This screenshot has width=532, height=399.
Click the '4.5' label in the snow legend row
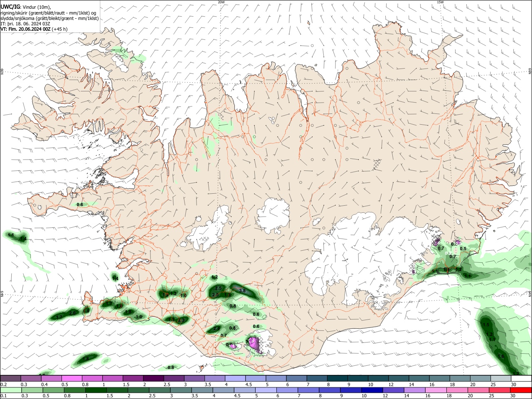coord(249,384)
